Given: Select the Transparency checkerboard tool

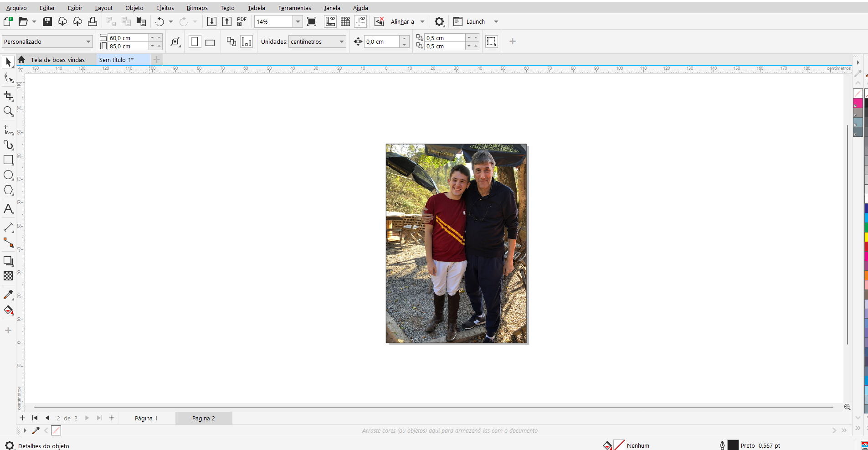Looking at the screenshot, I should 8,276.
